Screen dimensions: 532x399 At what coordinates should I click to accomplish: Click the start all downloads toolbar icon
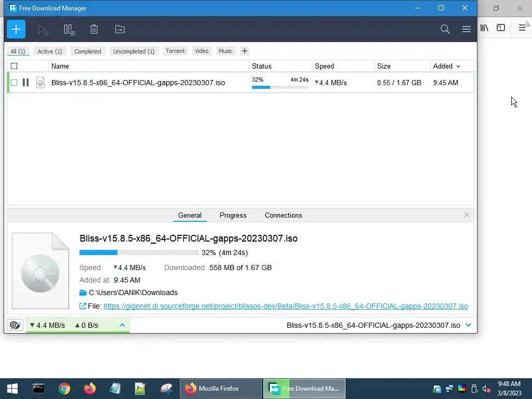[43, 30]
